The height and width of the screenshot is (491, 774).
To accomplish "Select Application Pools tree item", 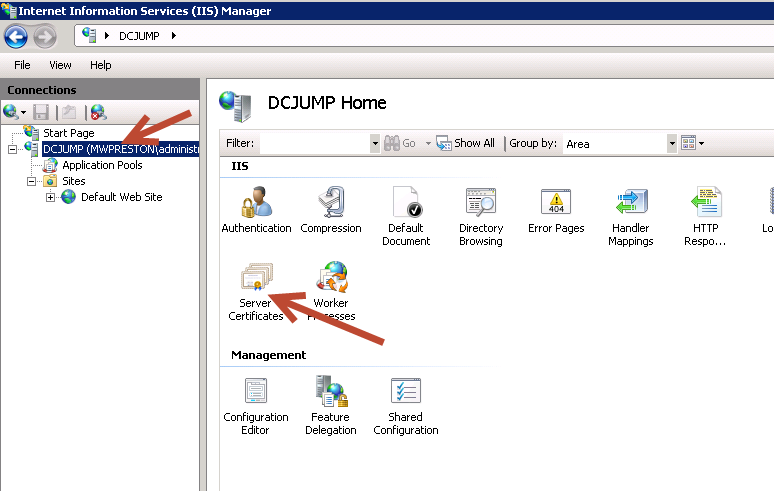I will click(x=102, y=165).
